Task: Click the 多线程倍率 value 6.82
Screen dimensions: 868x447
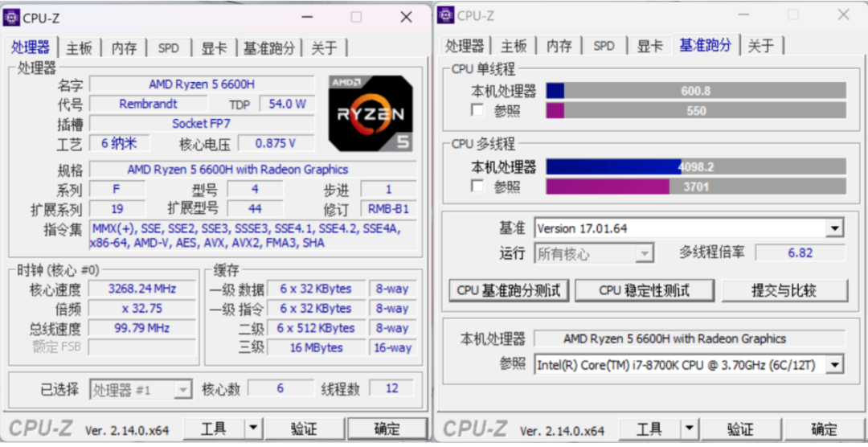Action: pyautogui.click(x=800, y=253)
